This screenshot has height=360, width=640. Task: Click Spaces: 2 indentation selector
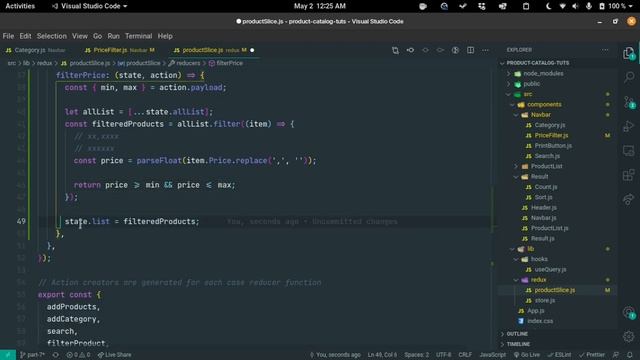pyautogui.click(x=416, y=355)
